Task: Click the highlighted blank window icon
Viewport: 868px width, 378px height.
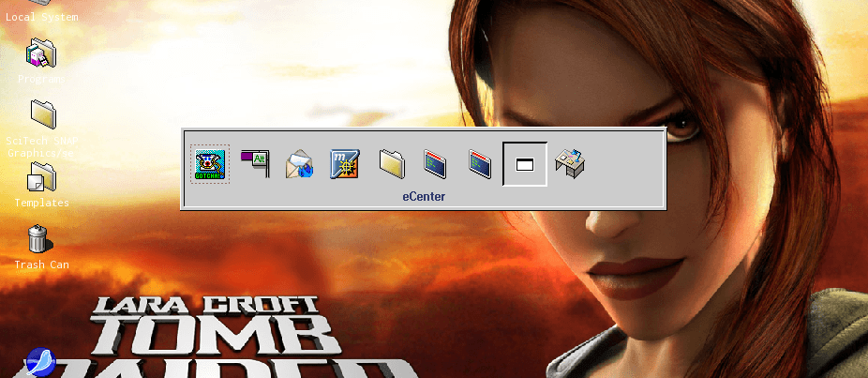Action: pos(525,164)
